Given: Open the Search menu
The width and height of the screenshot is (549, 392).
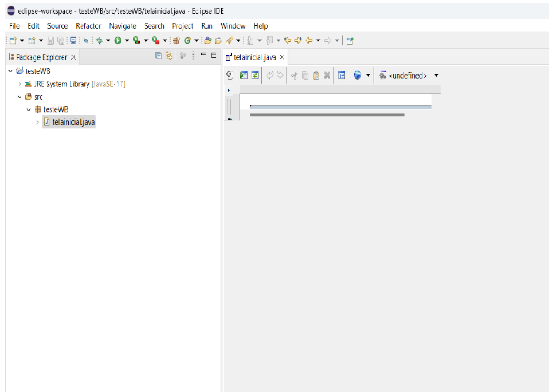Looking at the screenshot, I should click(154, 26).
